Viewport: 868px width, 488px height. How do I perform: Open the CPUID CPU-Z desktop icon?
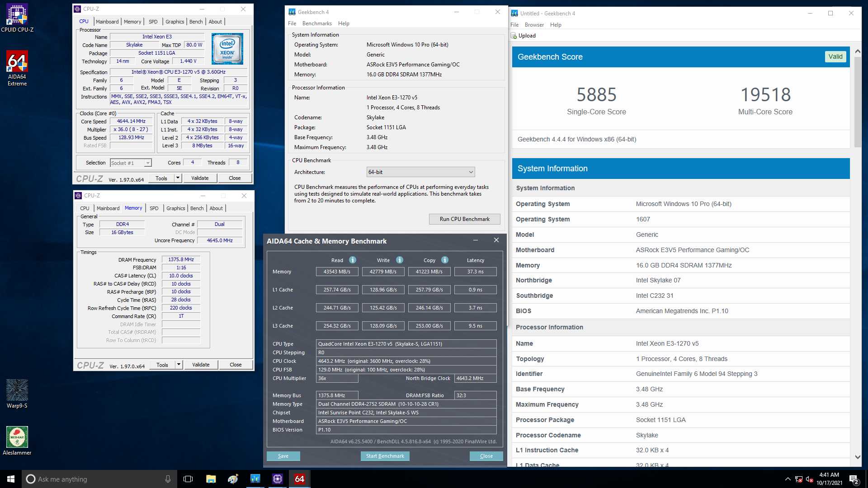17,18
